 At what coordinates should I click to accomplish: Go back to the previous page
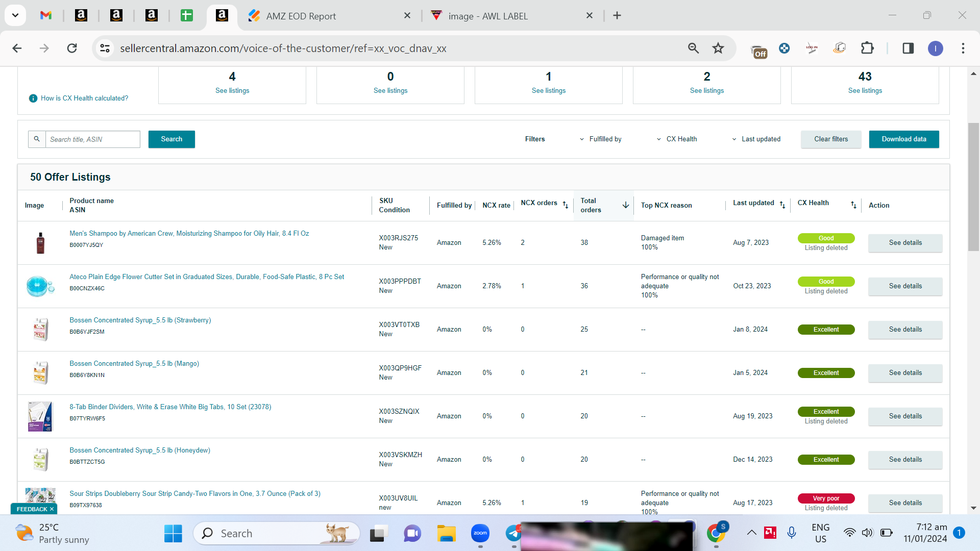(x=17, y=48)
